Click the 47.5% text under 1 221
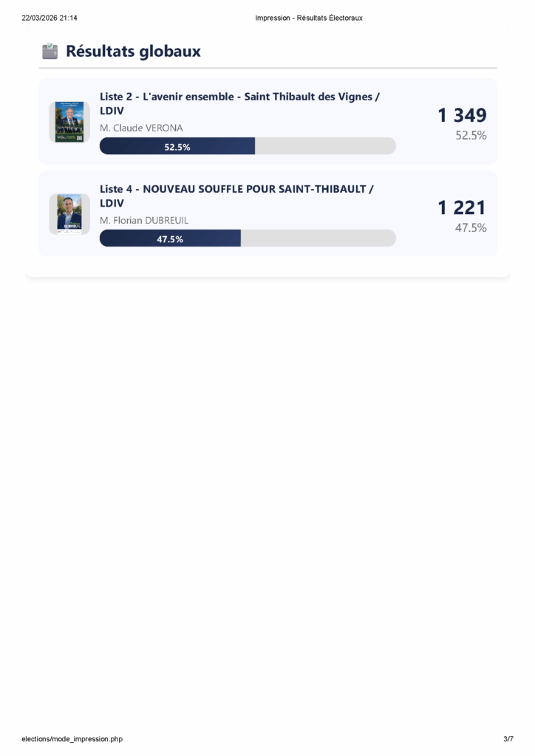Viewport: 535px width, 756px height. (x=471, y=228)
